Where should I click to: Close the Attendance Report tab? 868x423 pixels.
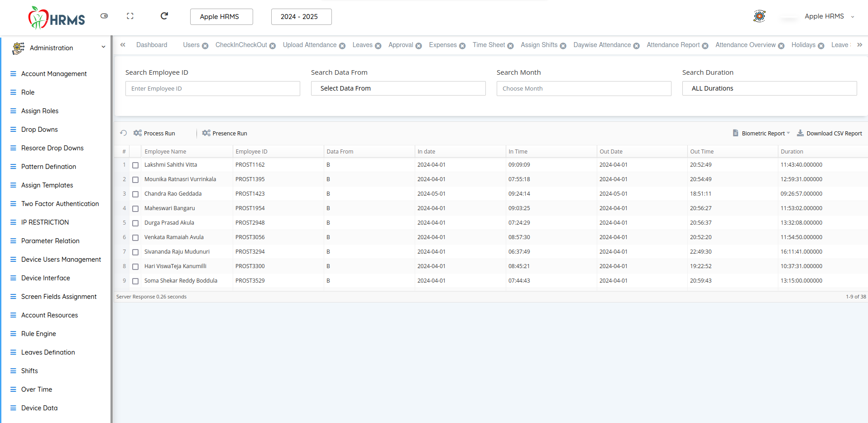pos(705,46)
